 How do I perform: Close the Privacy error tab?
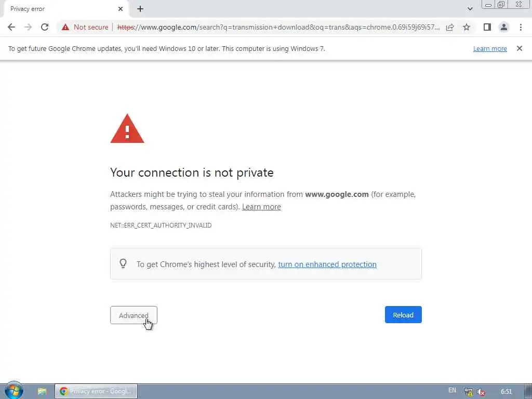tap(121, 9)
